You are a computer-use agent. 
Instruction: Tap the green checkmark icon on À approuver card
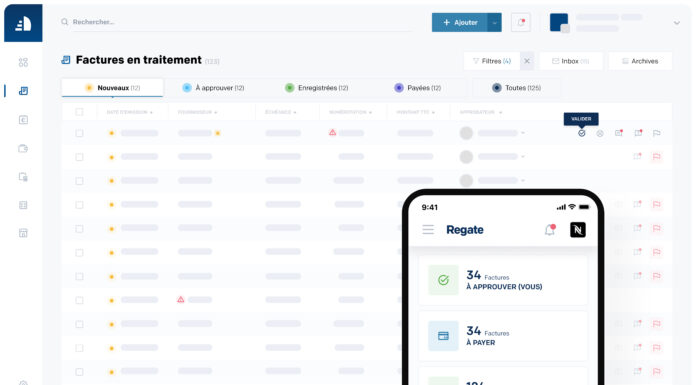443,280
